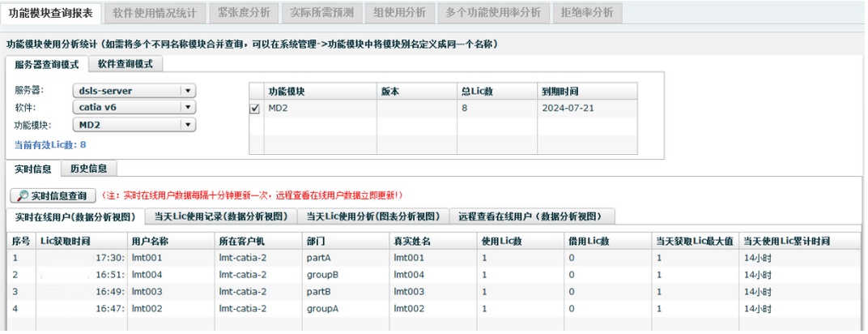Go to 组使用分析 tab
This screenshot has height=334, width=868.
[399, 13]
